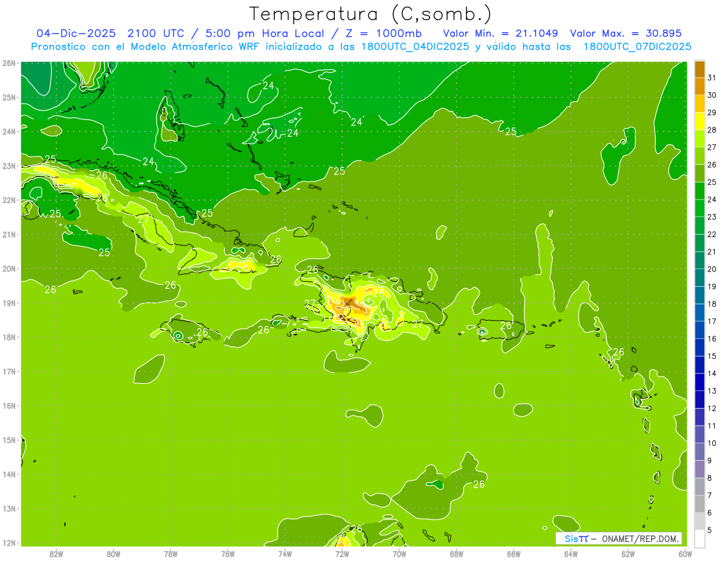Click the brown legend swatch above 31
The image size is (728, 562).
700,69
